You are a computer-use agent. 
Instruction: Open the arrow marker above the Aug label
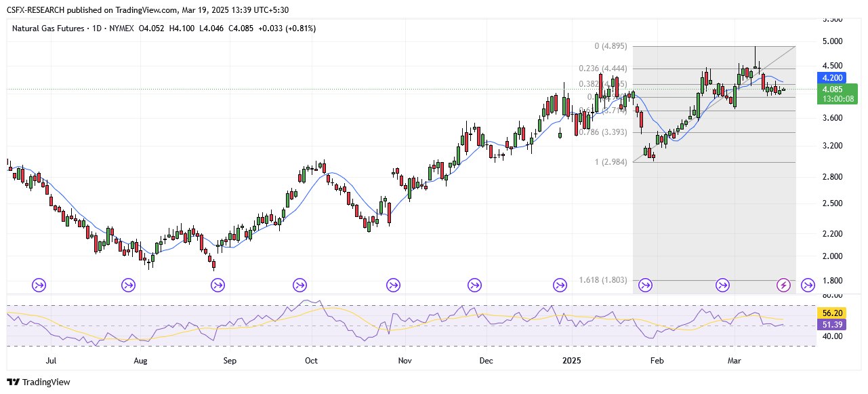point(128,285)
